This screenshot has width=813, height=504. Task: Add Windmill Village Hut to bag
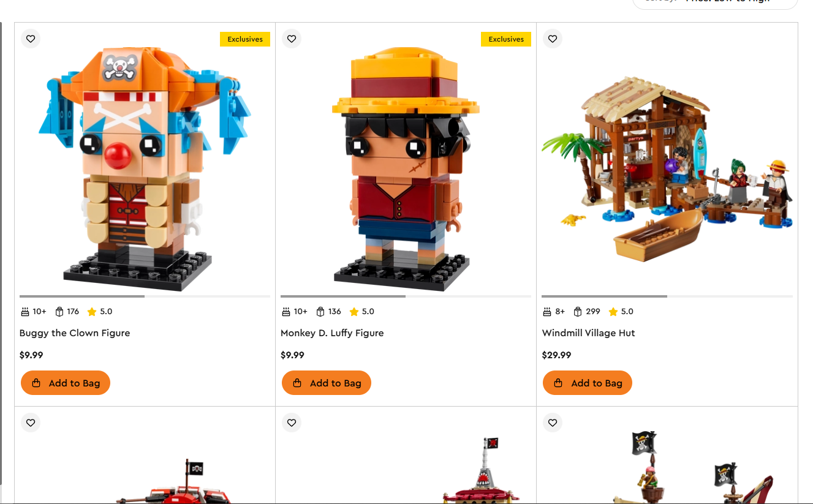[x=588, y=383]
